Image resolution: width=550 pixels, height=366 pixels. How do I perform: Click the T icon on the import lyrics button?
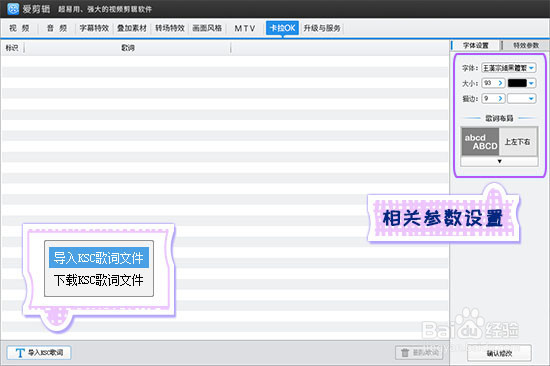click(20, 353)
